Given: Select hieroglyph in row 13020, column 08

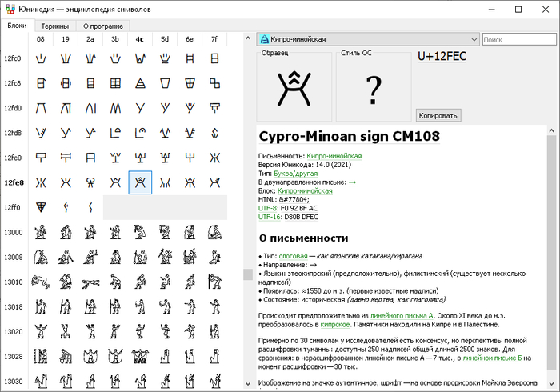Looking at the screenshot, I should click(41, 331).
